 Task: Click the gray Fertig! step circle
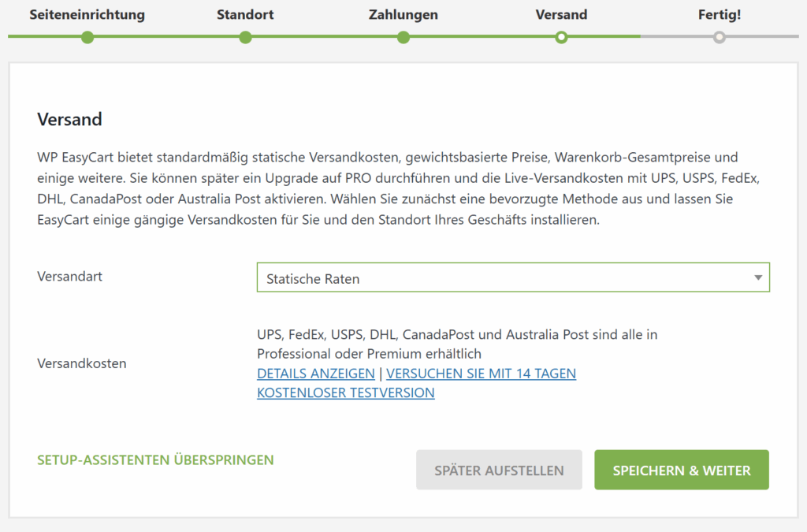tap(719, 37)
